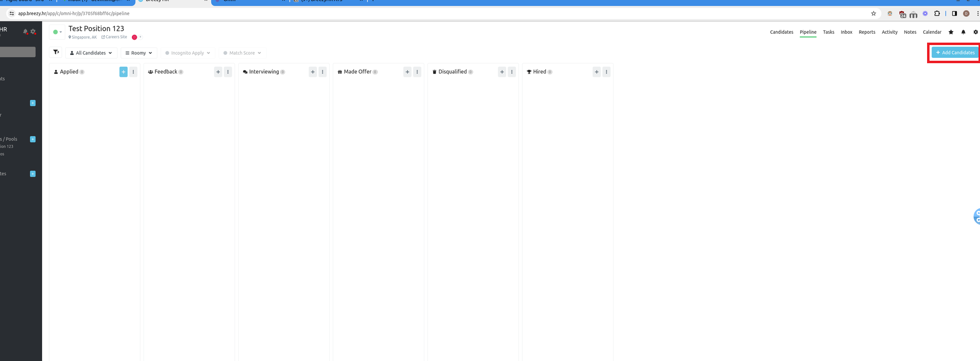Add candidate to Hired column
The height and width of the screenshot is (361, 980).
596,72
